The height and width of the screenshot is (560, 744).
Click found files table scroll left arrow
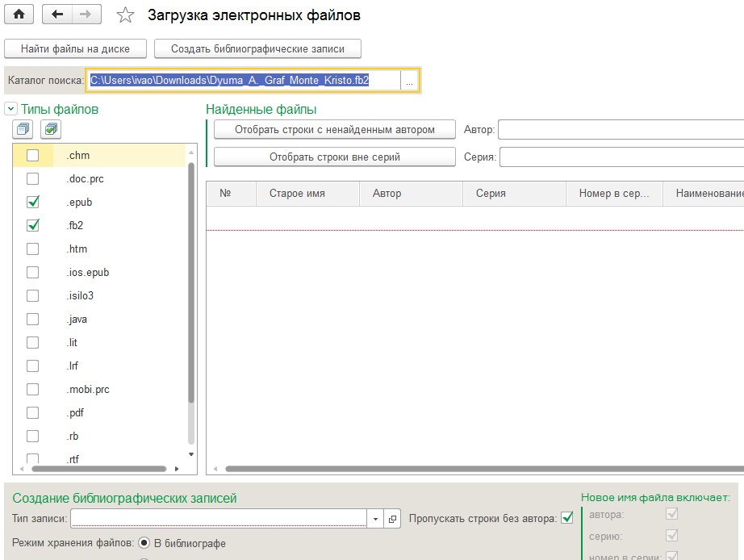215,469
